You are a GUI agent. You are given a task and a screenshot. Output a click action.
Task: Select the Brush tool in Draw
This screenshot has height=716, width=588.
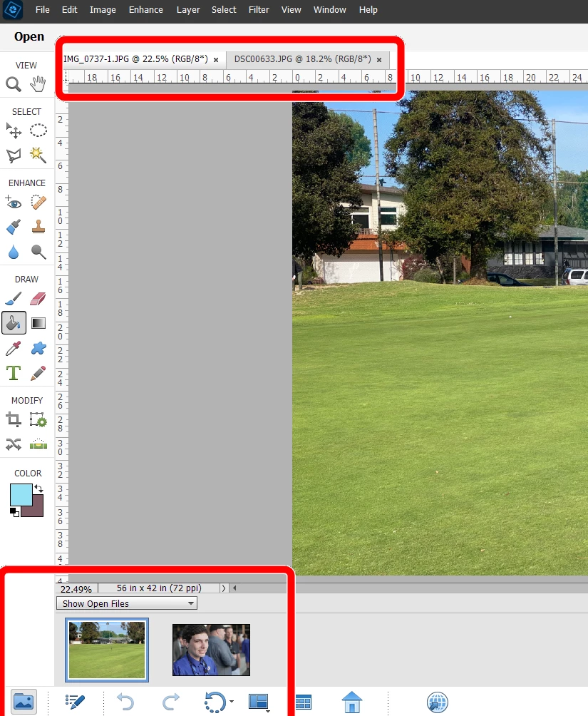point(14,299)
